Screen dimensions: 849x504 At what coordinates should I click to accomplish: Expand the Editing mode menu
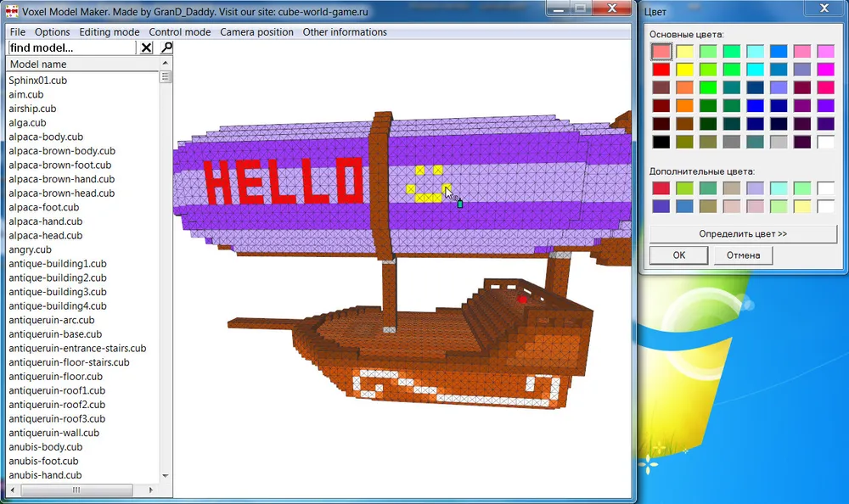[x=110, y=32]
